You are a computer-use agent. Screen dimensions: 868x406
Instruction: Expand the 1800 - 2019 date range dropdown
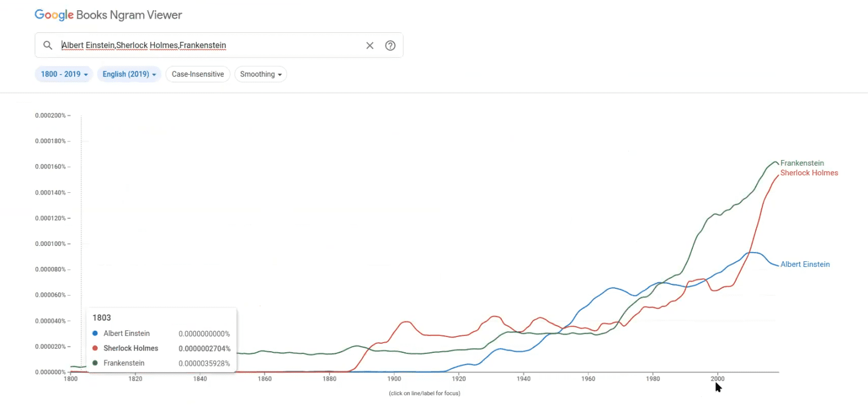pyautogui.click(x=63, y=74)
